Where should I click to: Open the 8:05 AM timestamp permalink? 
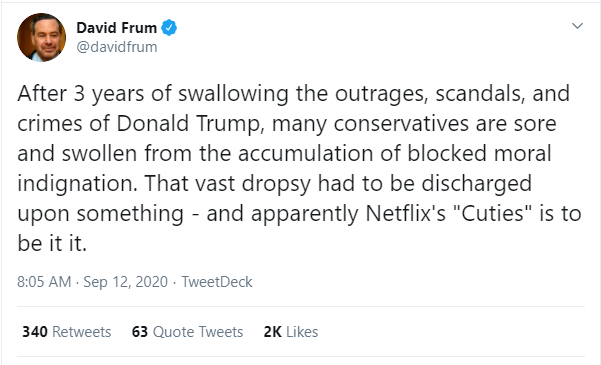[44, 282]
